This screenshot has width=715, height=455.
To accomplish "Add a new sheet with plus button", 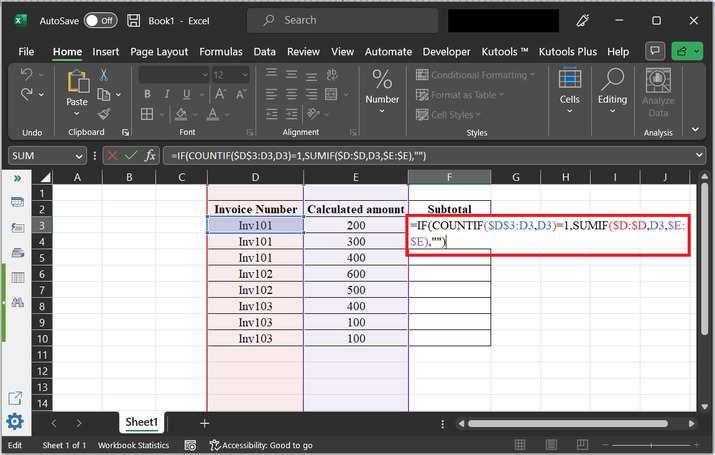I will [204, 423].
